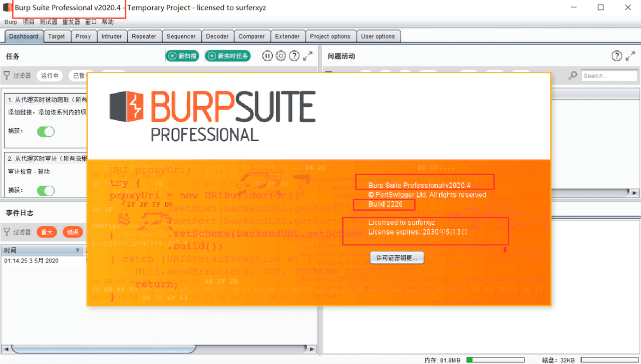Toggle the 错误 (error) event log filter
The width and height of the screenshot is (641, 364).
coord(73,232)
